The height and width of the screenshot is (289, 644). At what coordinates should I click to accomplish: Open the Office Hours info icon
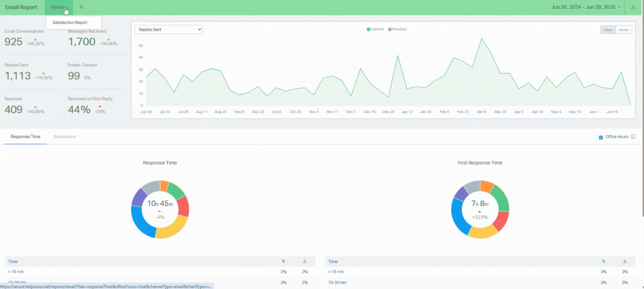pos(633,137)
